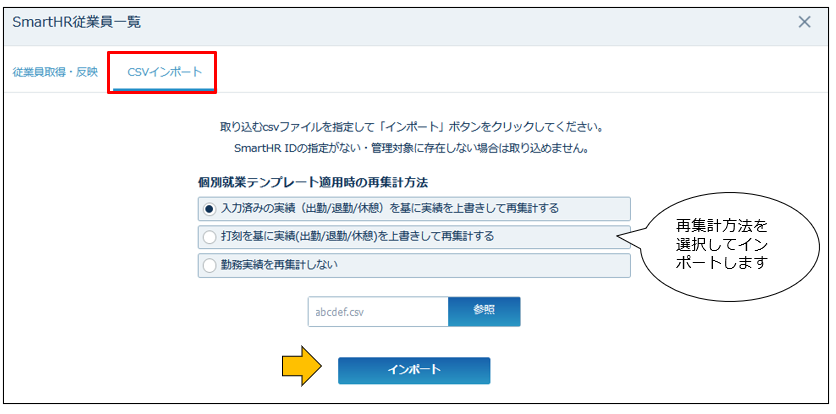Open the 従業員取得・反映 tab
The image size is (836, 414).
55,72
